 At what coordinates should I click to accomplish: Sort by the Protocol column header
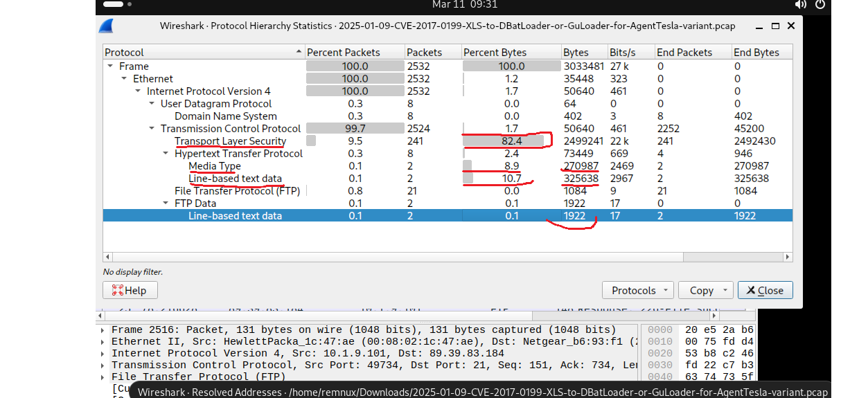pos(204,53)
